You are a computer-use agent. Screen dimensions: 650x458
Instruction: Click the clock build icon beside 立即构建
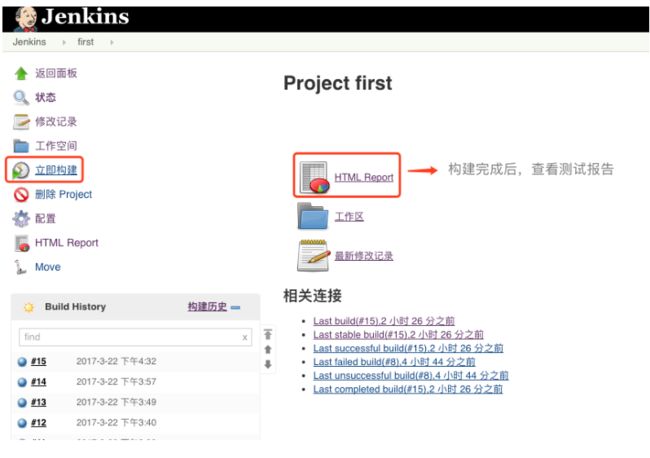point(20,170)
